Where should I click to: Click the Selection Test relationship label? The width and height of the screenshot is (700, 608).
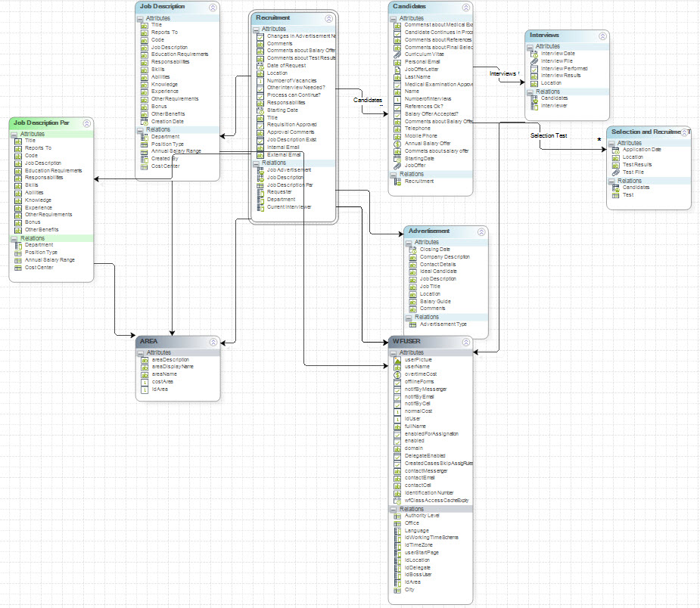click(549, 135)
